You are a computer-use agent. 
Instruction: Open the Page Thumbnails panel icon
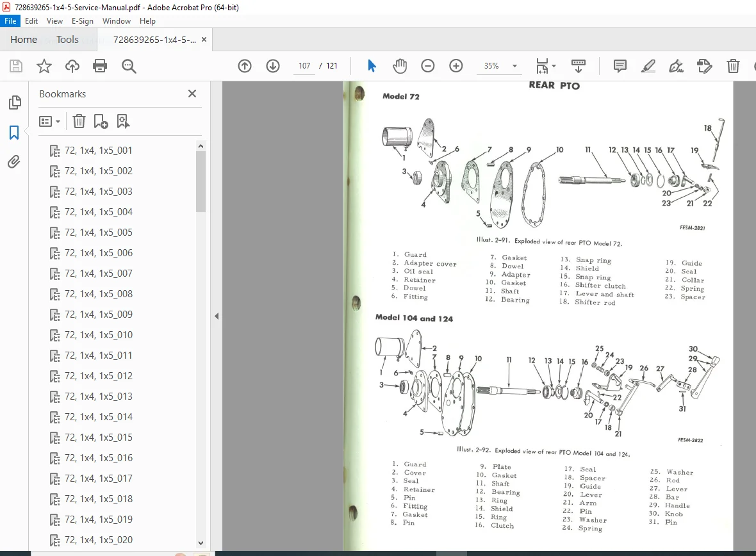tap(15, 102)
